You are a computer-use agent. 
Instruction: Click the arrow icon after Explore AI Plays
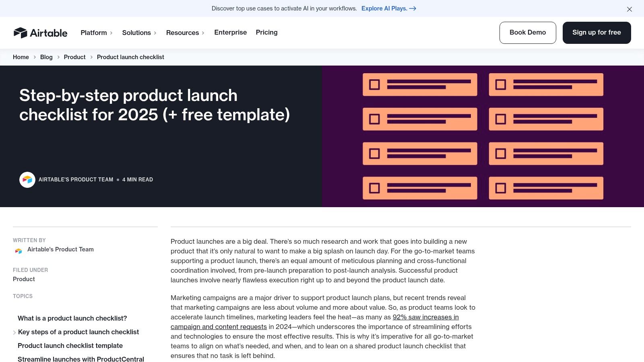point(413,8)
